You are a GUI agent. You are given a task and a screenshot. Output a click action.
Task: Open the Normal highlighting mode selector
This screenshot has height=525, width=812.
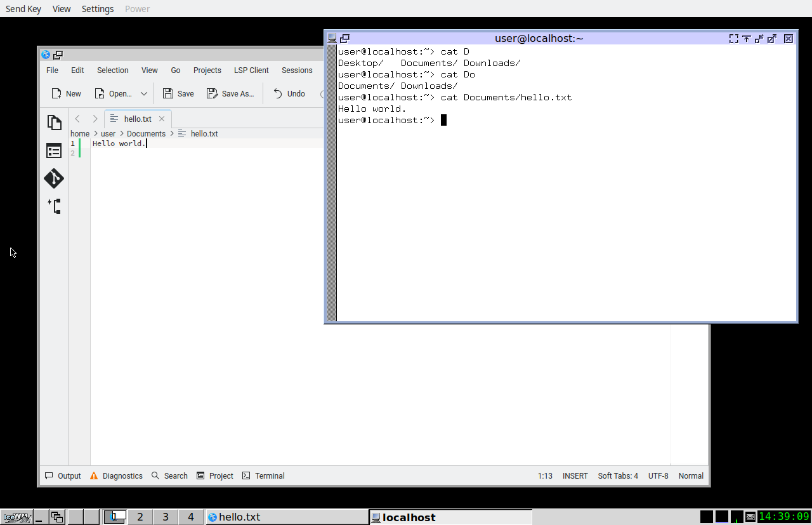pos(691,475)
